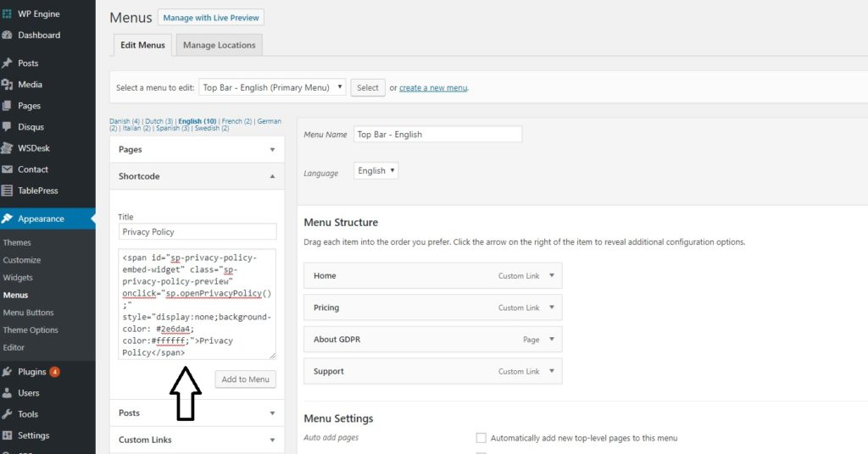Image resolution: width=868 pixels, height=454 pixels.
Task: Click the Pages icon in sidebar
Action: pyautogui.click(x=7, y=106)
